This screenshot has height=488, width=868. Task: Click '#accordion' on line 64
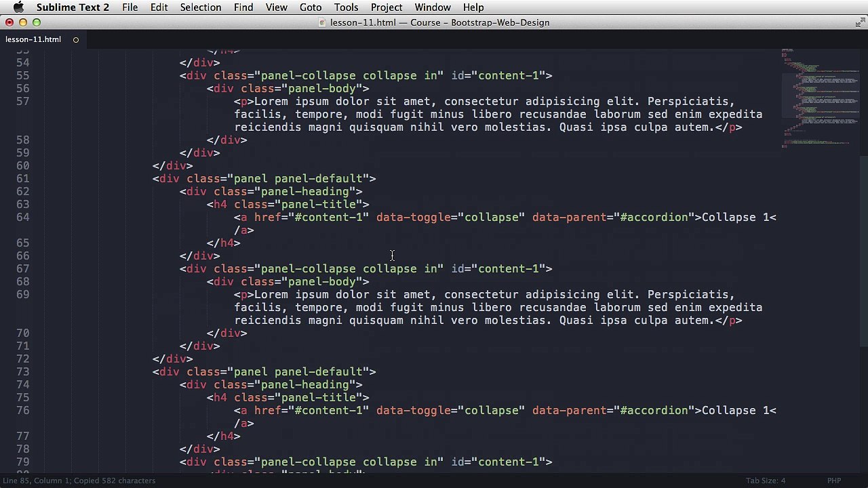click(654, 218)
